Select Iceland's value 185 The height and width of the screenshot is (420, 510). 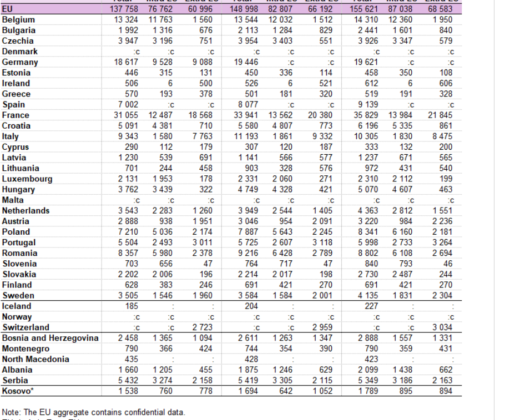click(132, 306)
